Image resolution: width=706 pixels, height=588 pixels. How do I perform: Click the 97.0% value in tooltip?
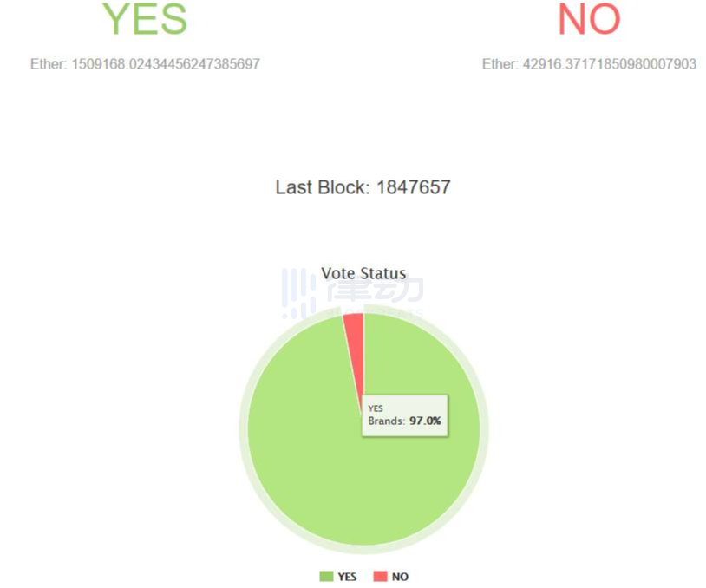[x=426, y=421]
